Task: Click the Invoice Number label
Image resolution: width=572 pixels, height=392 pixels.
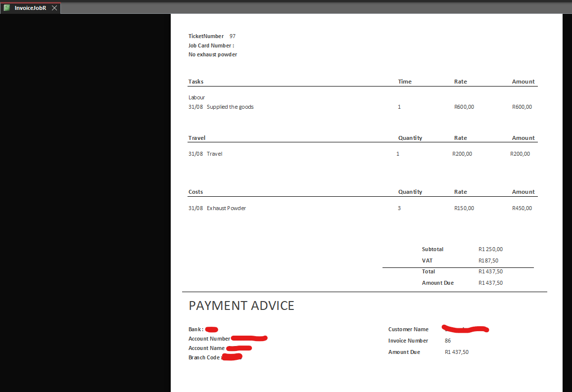Action: coord(408,341)
